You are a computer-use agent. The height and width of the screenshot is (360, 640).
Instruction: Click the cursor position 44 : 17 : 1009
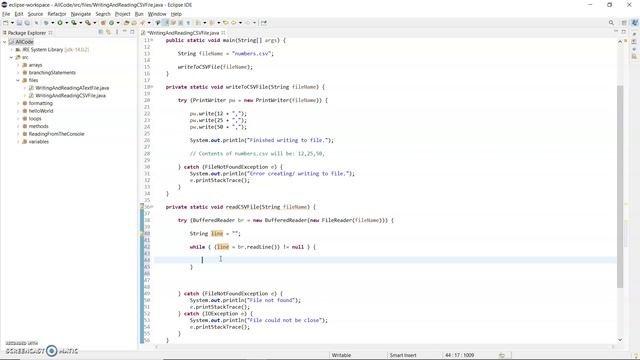[x=459, y=355]
